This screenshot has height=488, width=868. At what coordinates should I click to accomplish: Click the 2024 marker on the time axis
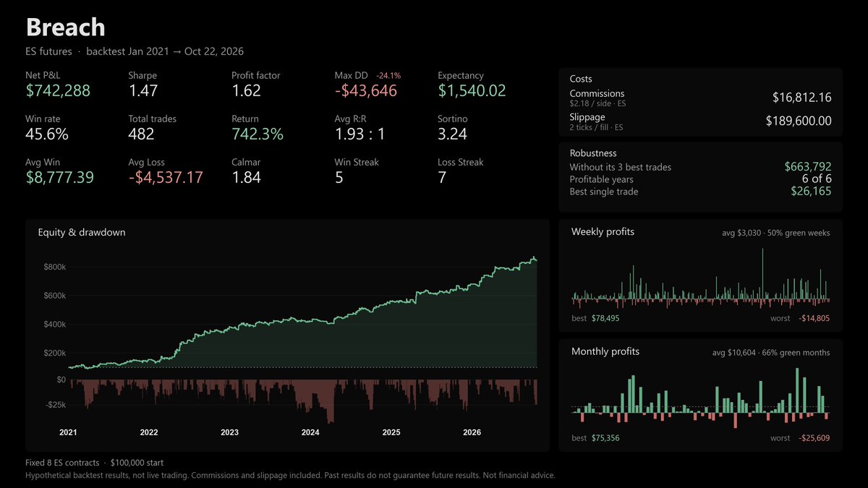tap(310, 432)
